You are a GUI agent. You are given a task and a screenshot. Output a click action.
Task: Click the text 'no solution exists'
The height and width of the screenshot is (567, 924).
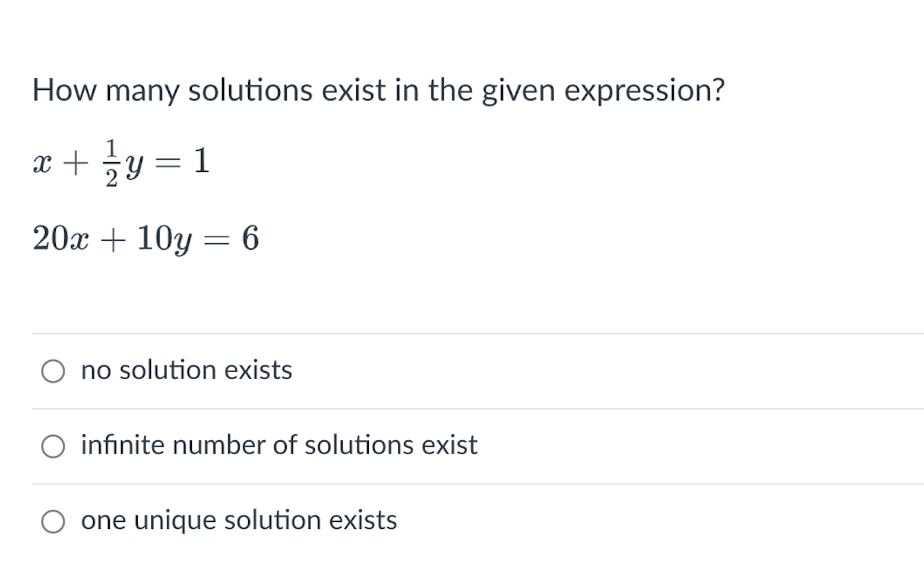coord(186,370)
